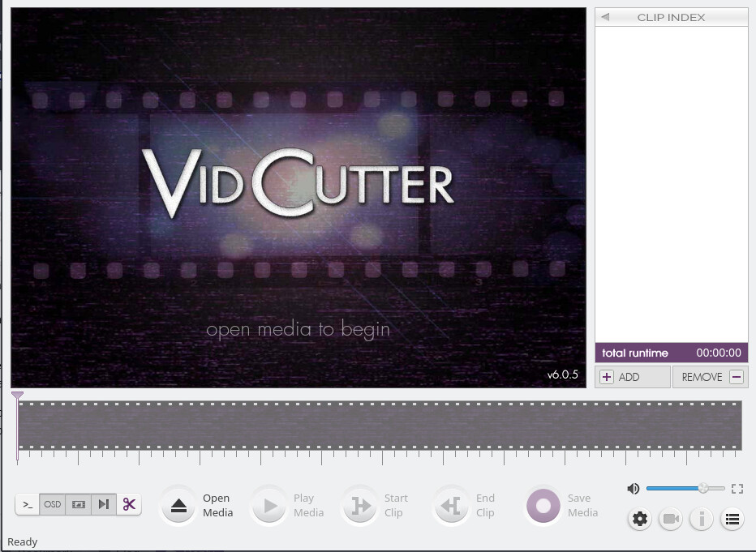Click the End Clip marker button

[x=451, y=506]
